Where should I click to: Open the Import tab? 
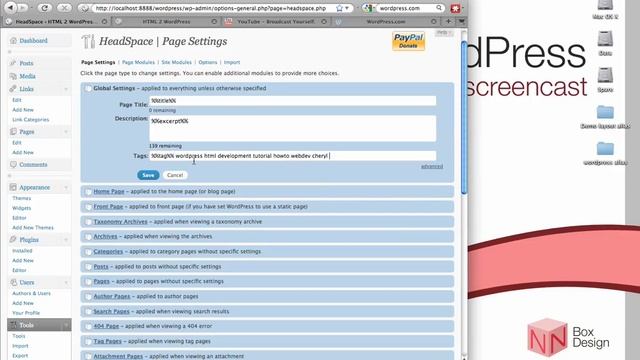(232, 62)
